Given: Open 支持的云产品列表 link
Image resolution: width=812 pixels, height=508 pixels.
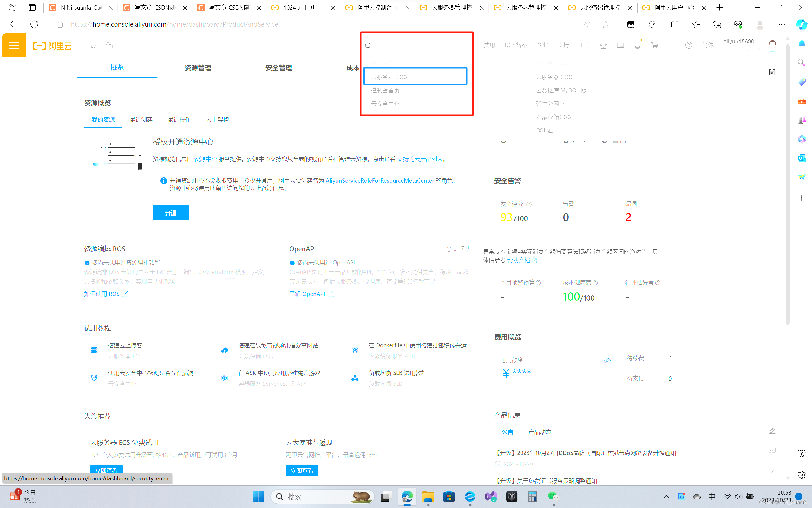Looking at the screenshot, I should click(420, 159).
